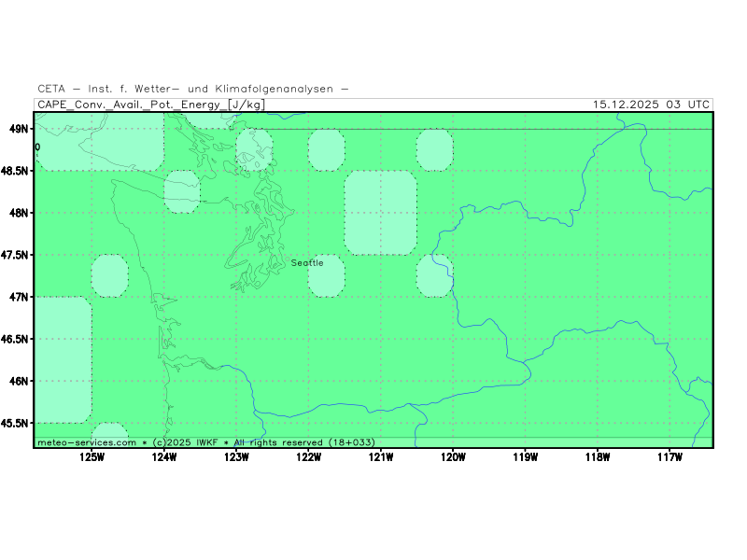
Task: Click the Seattle city label on the map
Action: [x=307, y=263]
